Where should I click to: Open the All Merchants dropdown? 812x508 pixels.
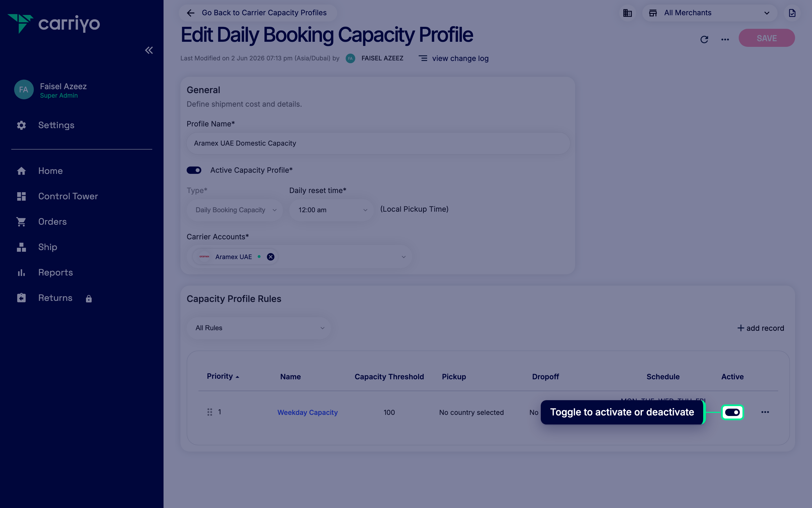pyautogui.click(x=709, y=13)
